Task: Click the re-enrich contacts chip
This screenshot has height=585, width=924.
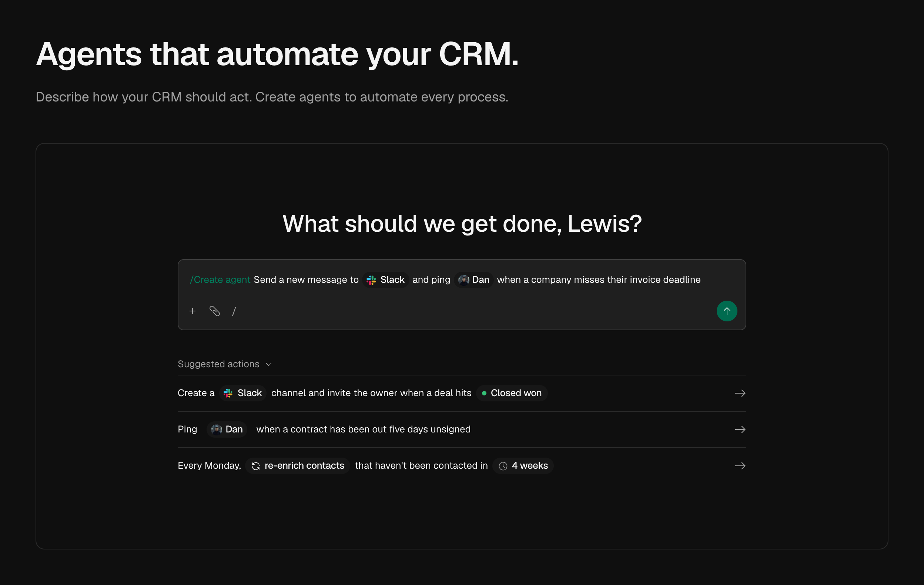Action: (x=297, y=466)
